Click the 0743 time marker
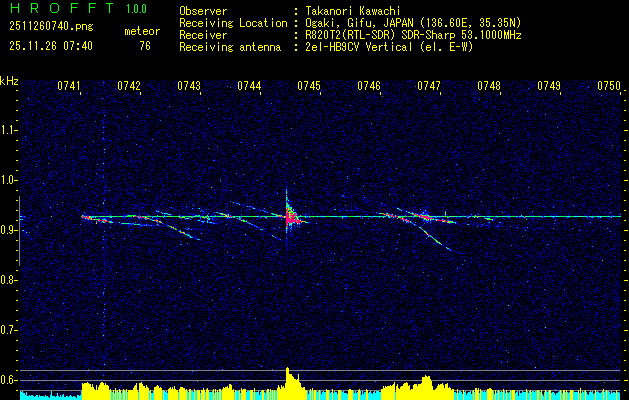 point(189,86)
